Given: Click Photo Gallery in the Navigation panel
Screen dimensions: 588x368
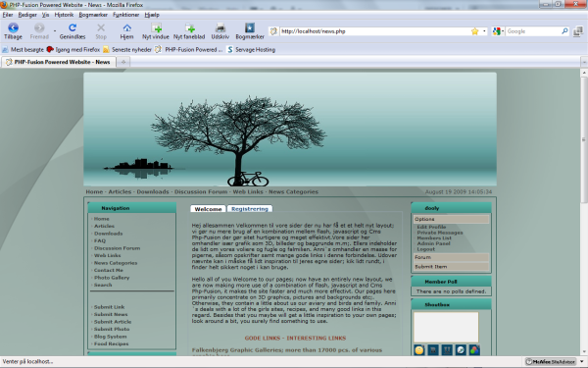Looking at the screenshot, I should (112, 278).
